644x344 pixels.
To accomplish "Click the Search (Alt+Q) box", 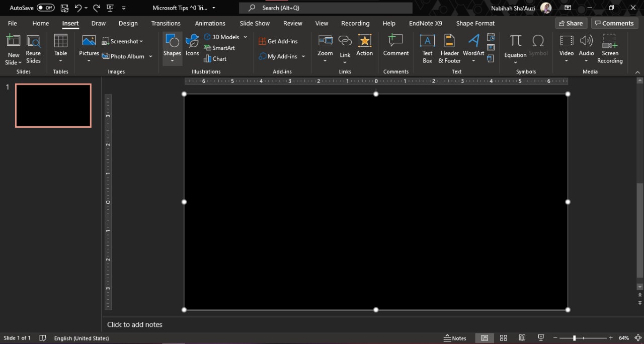I will 326,8.
